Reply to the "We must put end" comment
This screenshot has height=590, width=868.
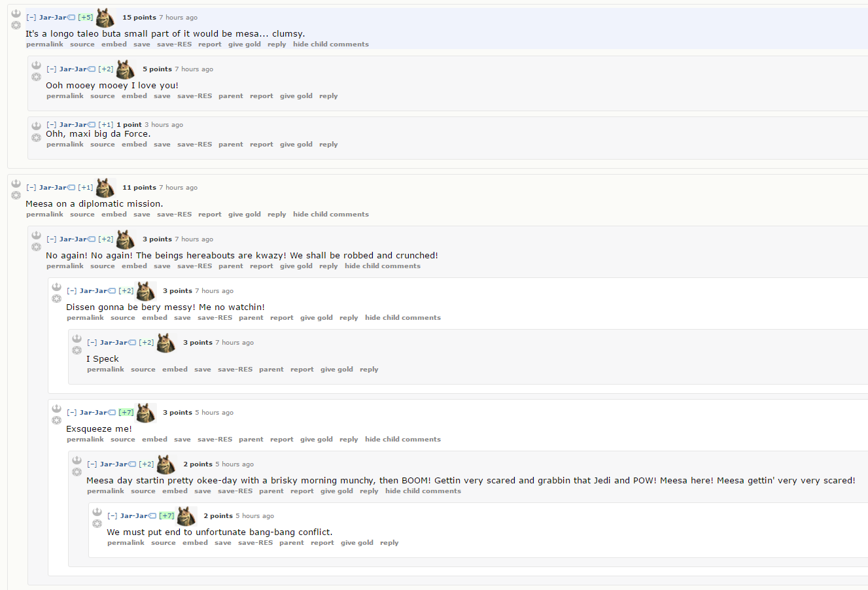[x=389, y=543]
